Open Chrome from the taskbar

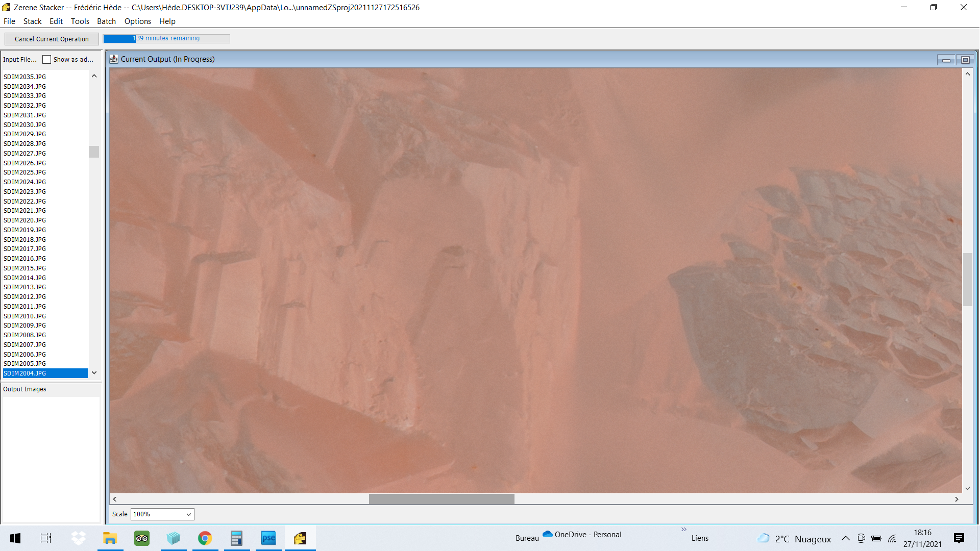click(205, 538)
